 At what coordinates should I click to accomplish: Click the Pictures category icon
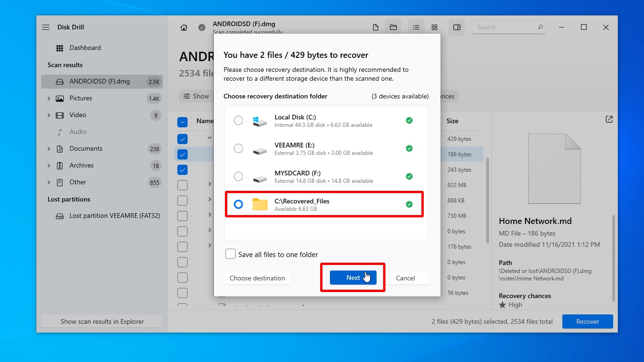tap(60, 98)
